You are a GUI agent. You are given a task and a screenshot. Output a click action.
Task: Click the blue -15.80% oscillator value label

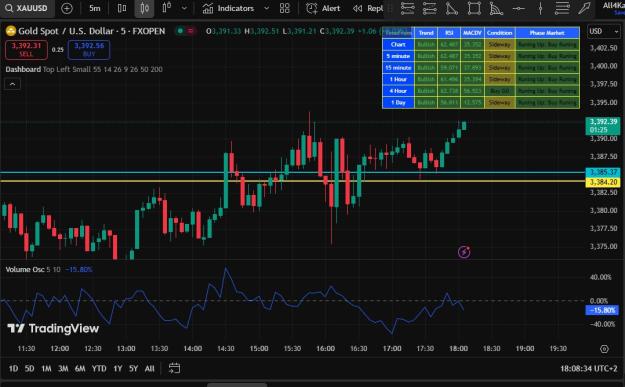pyautogui.click(x=602, y=310)
